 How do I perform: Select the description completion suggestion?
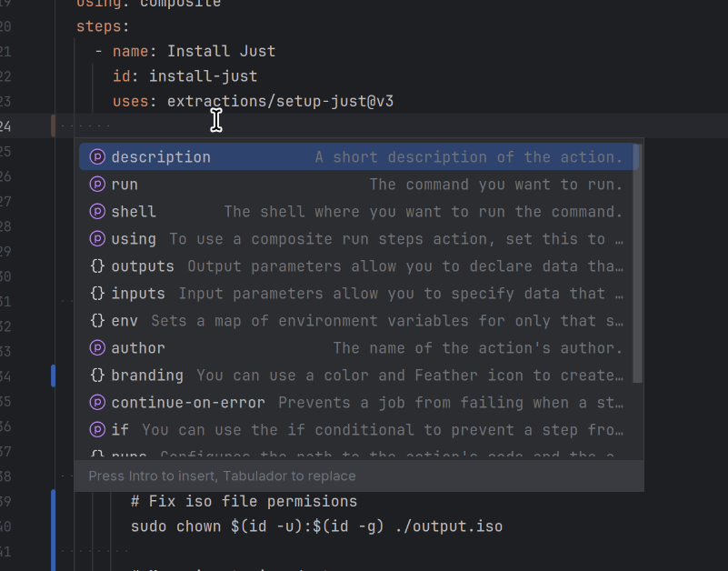(358, 157)
